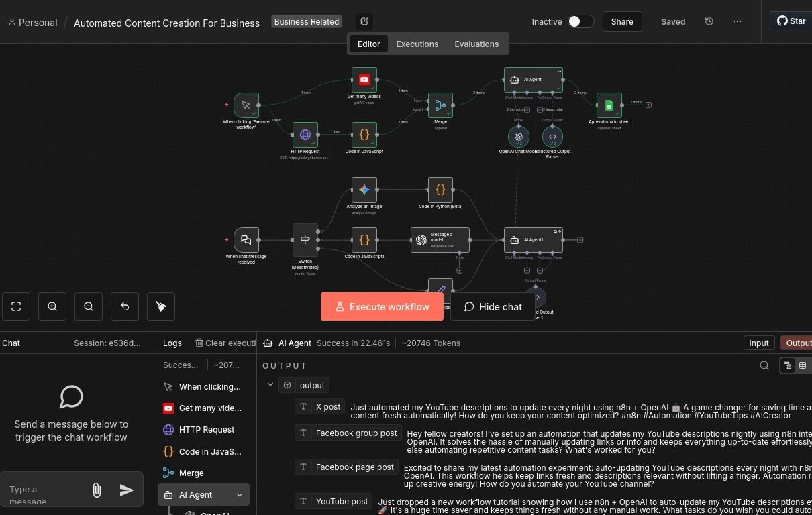The image size is (812, 515).
Task: Select the 'Get many videos' YouTube node
Action: click(364, 80)
